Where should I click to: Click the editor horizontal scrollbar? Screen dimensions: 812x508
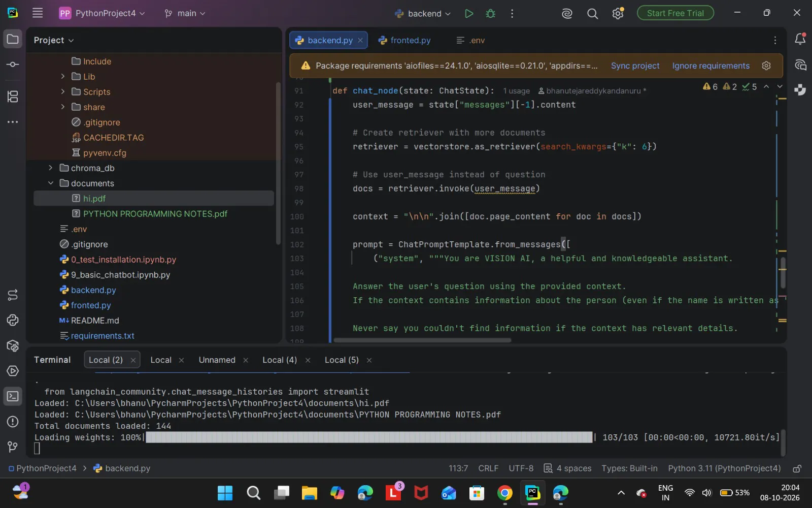(x=422, y=340)
